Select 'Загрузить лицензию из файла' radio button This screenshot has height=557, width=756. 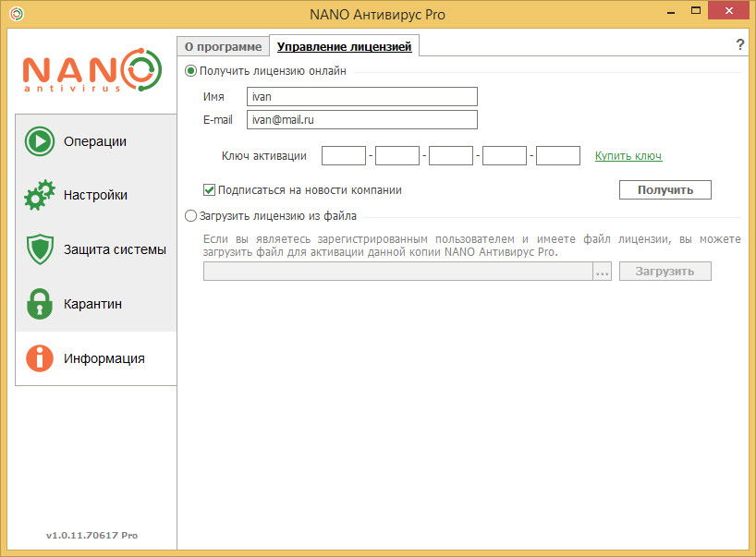point(191,216)
